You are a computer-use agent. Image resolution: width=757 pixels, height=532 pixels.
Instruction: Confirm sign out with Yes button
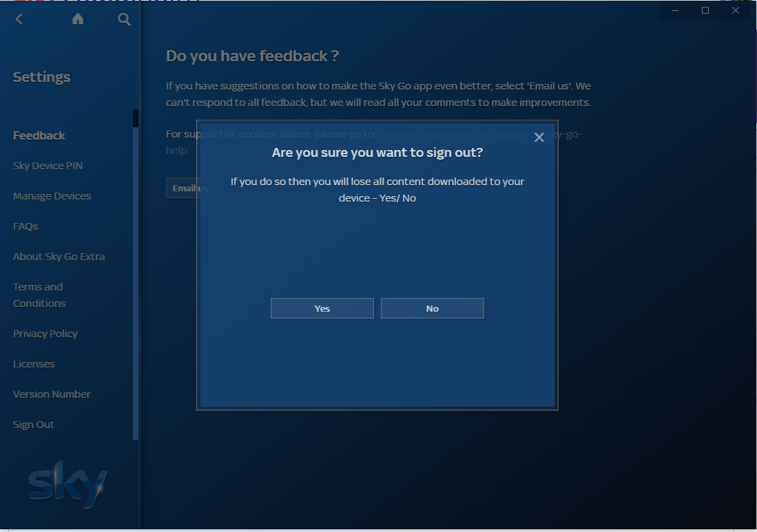[322, 308]
